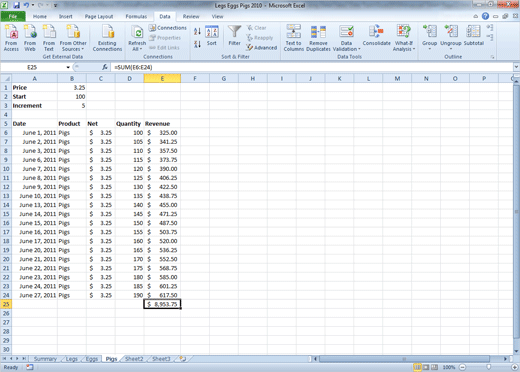Open Advanced filter options
Screen dimensions: 520x372
(x=262, y=48)
